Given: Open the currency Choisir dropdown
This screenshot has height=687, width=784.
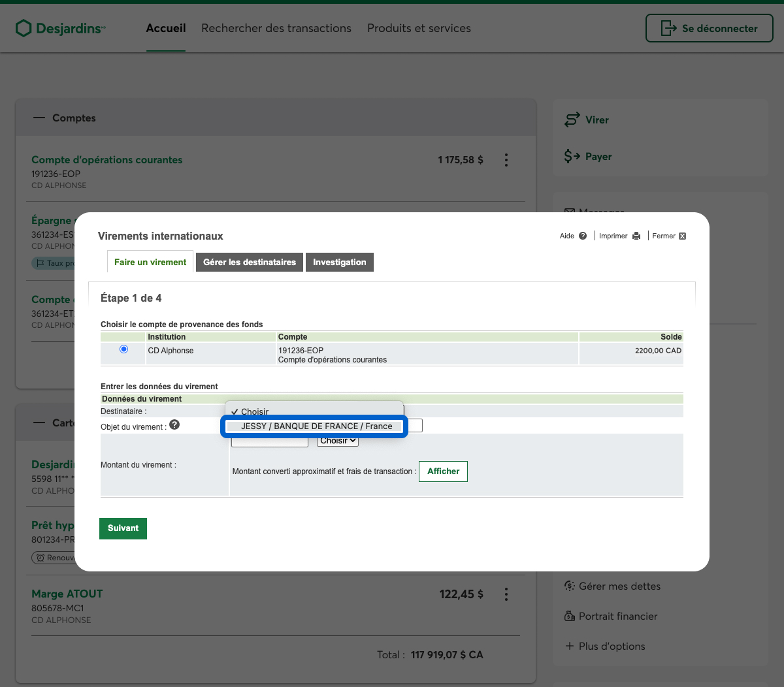Looking at the screenshot, I should (338, 441).
